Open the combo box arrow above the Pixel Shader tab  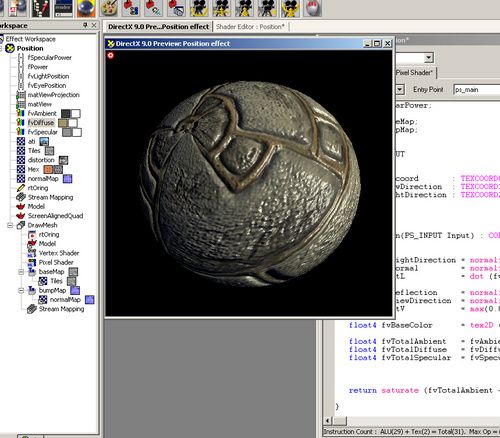coord(429,58)
